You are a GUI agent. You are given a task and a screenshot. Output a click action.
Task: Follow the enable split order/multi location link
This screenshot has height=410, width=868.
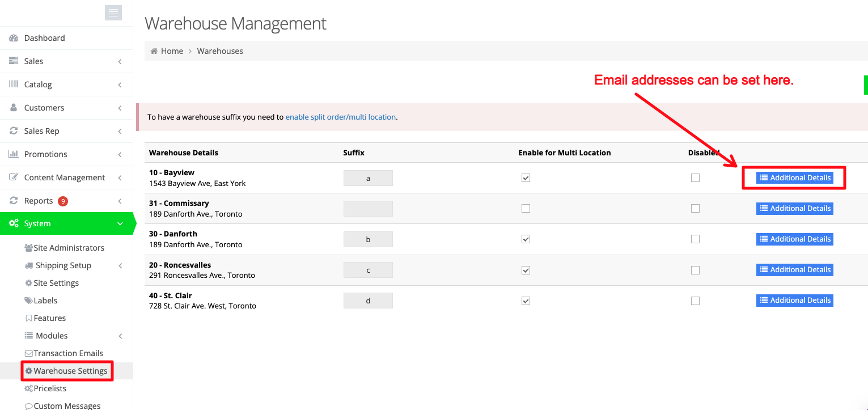pos(340,117)
